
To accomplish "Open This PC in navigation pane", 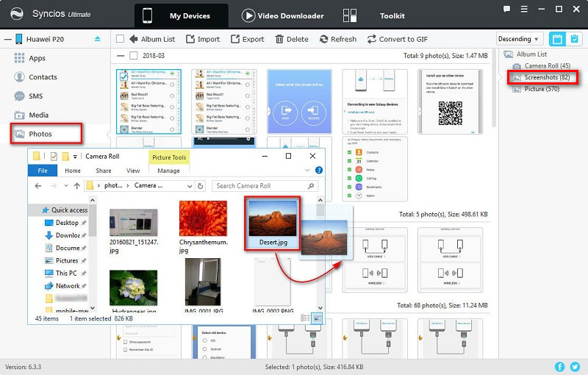I will 65,273.
